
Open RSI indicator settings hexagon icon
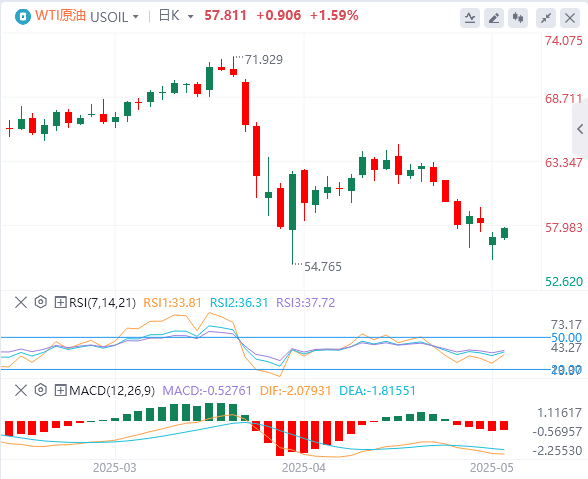(40, 302)
